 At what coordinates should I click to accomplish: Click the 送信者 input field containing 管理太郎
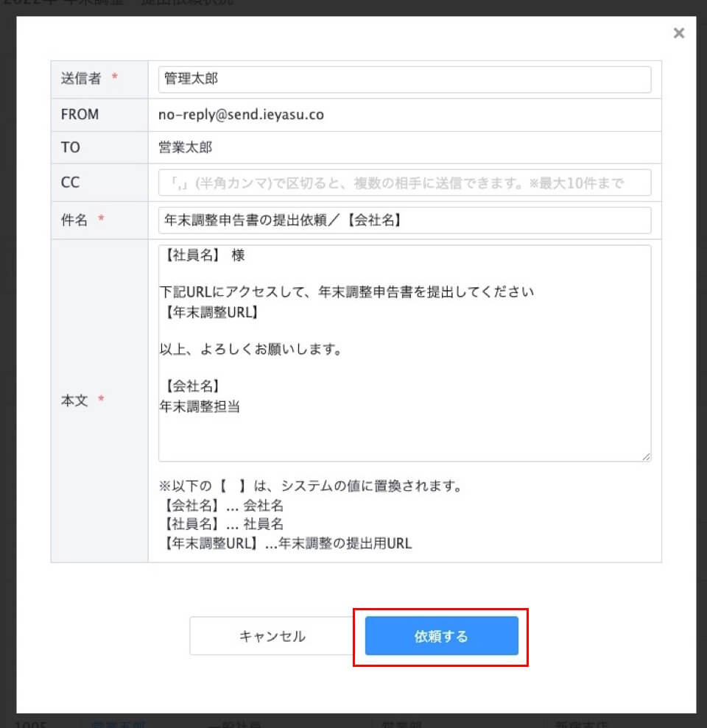point(404,79)
